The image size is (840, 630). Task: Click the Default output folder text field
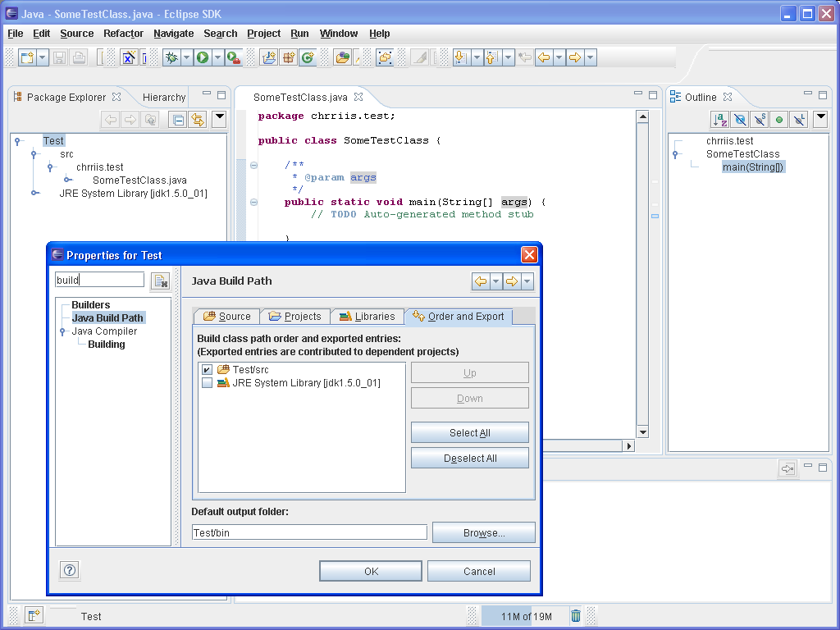click(x=309, y=532)
